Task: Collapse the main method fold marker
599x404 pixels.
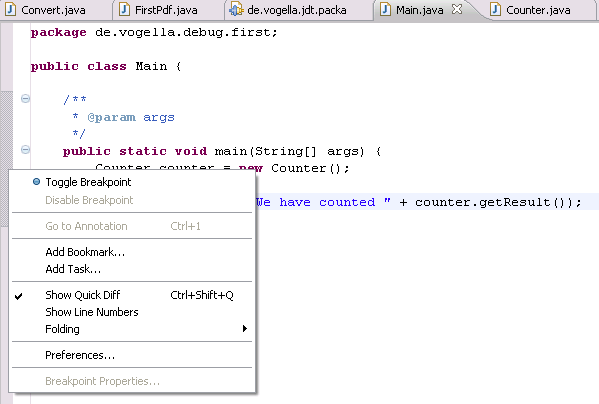Action: pyautogui.click(x=25, y=150)
